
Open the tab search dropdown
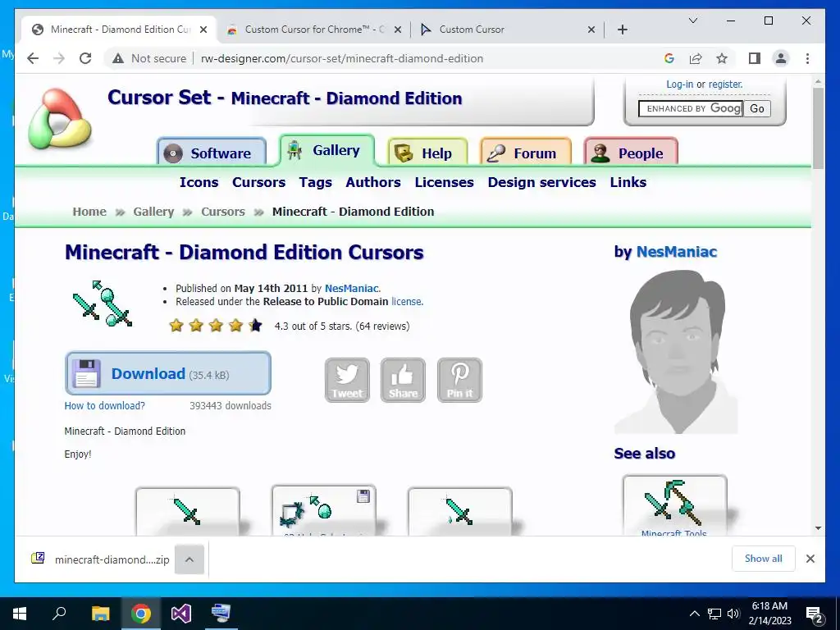[x=692, y=21]
